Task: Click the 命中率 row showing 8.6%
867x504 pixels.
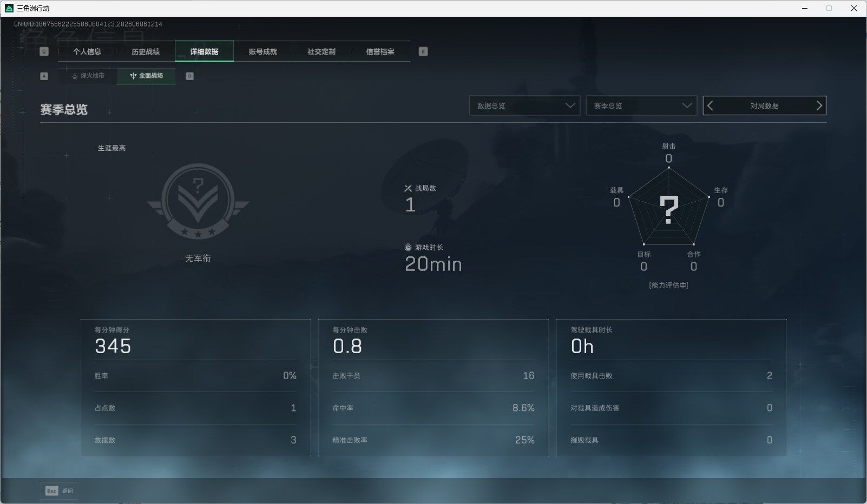Action: click(x=433, y=408)
